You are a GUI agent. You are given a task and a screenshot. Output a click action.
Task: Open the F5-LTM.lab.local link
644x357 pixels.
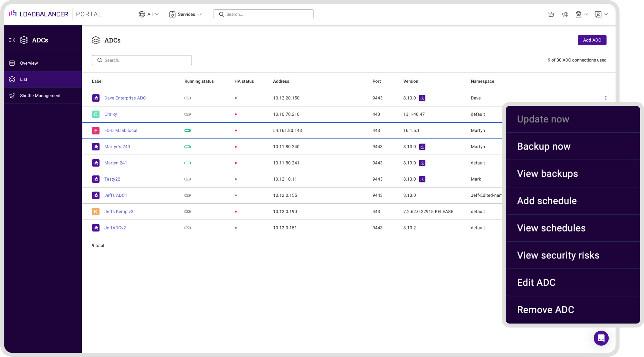click(x=121, y=130)
